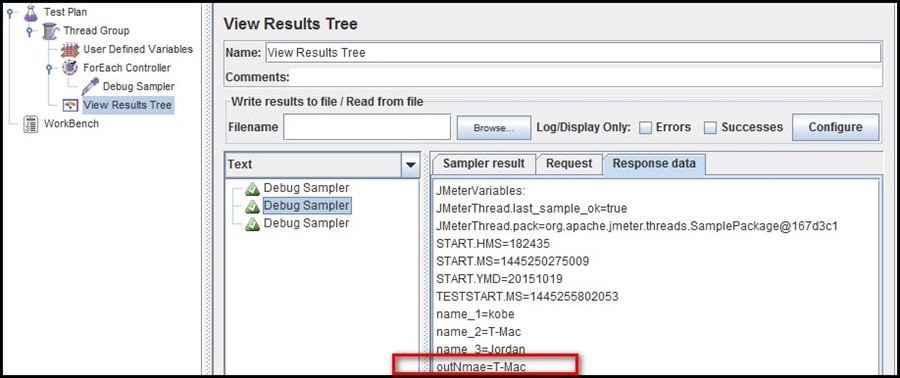Click the ForEach Controller icon

tap(69, 68)
